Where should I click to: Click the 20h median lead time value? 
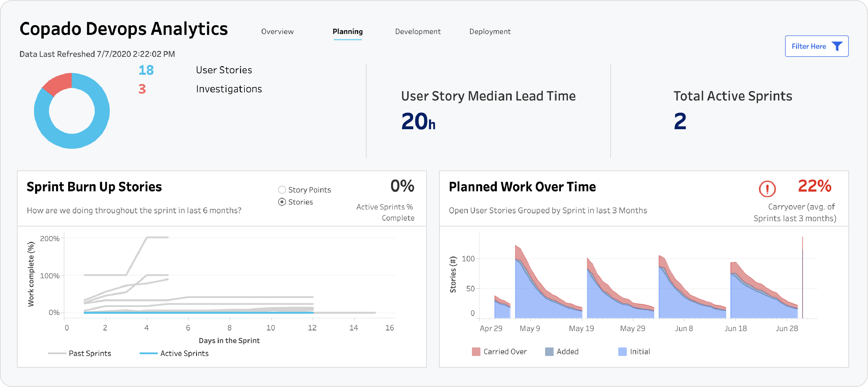pos(418,121)
